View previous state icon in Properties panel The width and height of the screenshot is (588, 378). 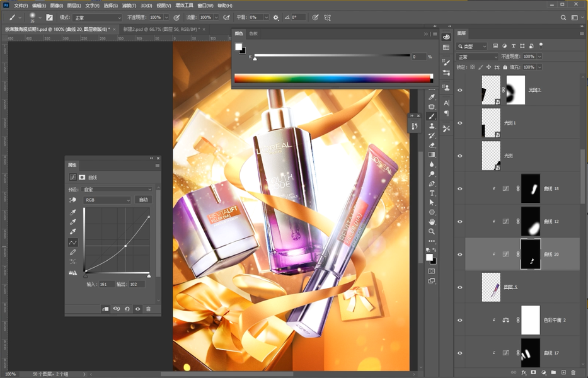click(x=117, y=309)
